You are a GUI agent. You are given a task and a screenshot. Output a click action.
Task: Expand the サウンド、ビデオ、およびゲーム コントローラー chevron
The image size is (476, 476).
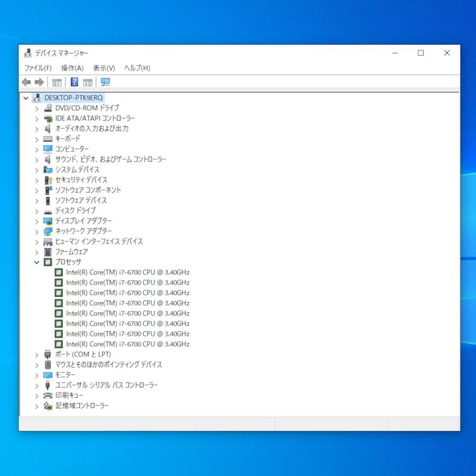36,160
